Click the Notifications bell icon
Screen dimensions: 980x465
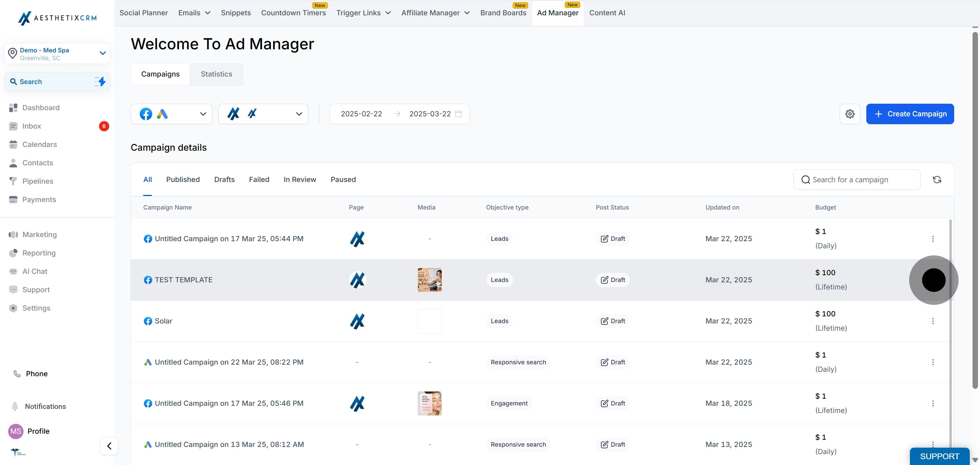(x=15, y=406)
